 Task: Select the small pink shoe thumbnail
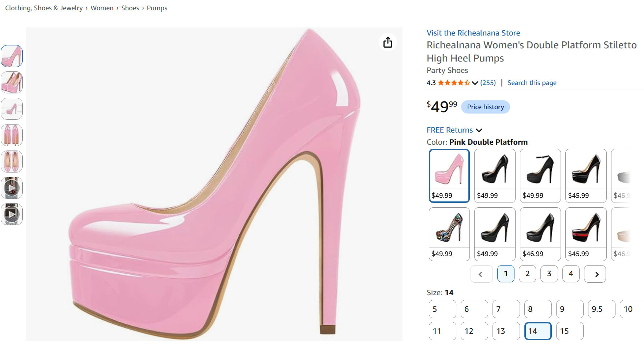coord(12,109)
